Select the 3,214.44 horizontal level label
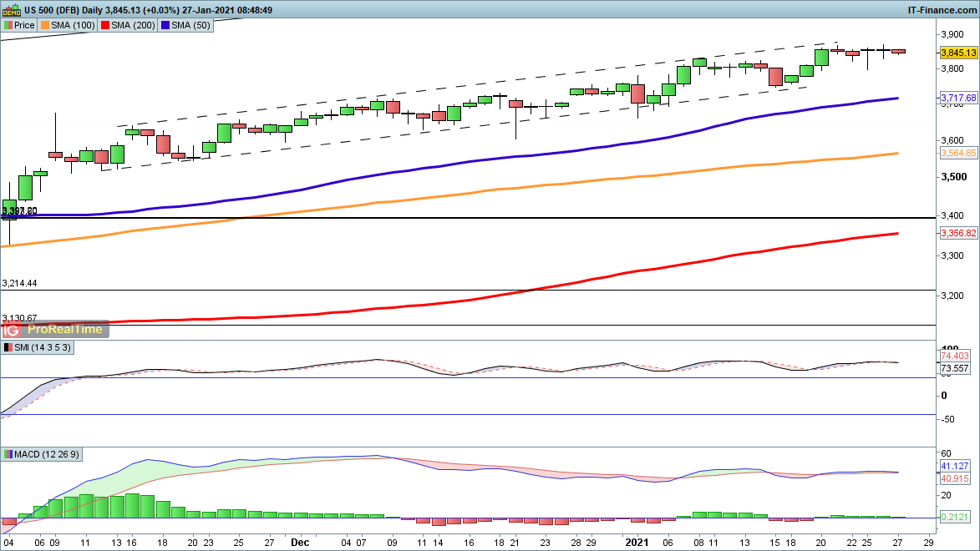Image resolution: width=980 pixels, height=551 pixels. tap(20, 284)
